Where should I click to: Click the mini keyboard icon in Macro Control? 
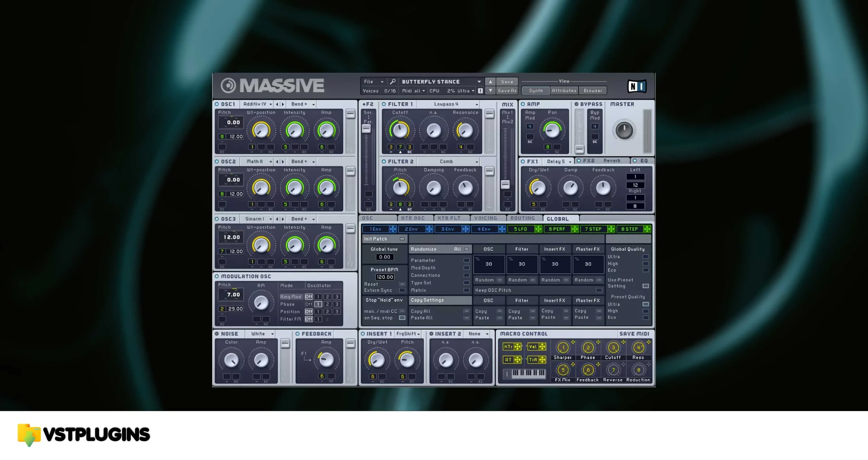click(x=528, y=374)
